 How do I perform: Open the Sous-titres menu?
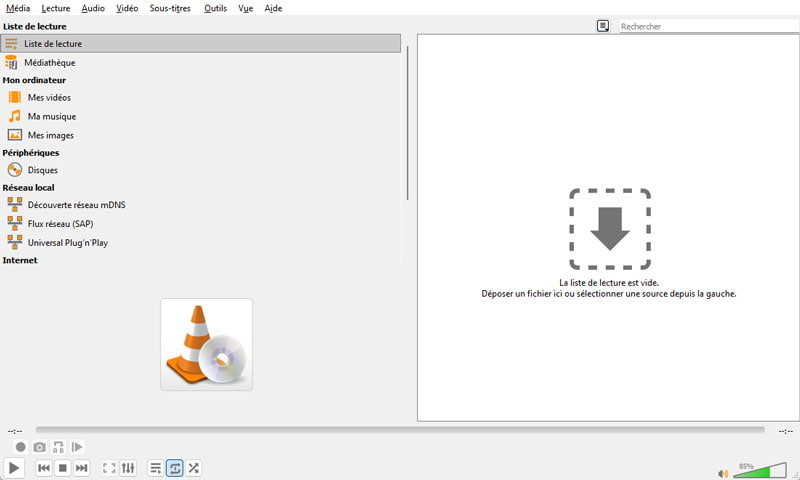170,8
